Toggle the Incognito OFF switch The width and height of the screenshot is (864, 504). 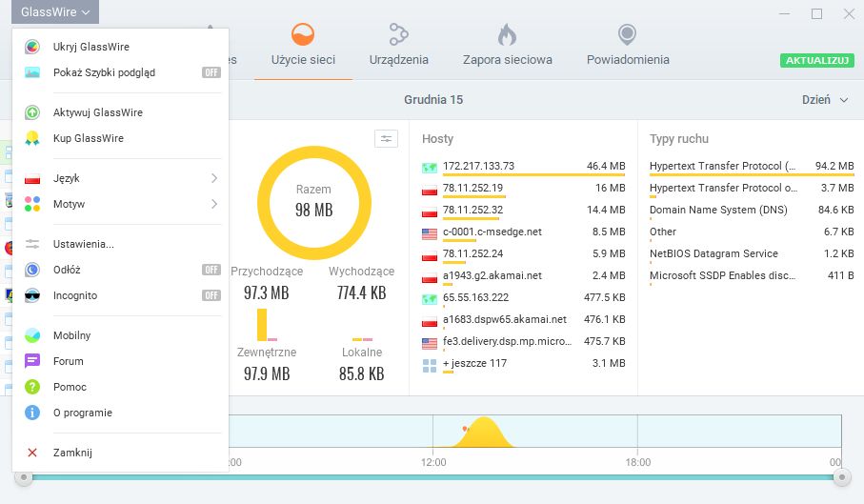(211, 295)
